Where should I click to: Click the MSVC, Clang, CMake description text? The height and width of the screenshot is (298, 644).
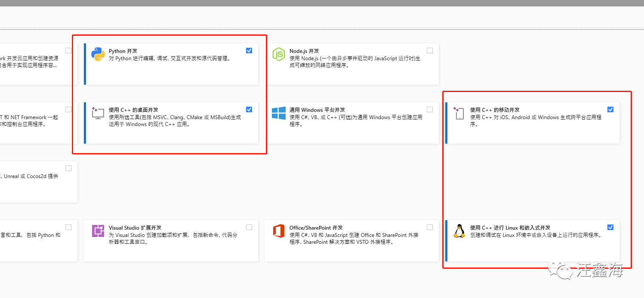(175, 121)
